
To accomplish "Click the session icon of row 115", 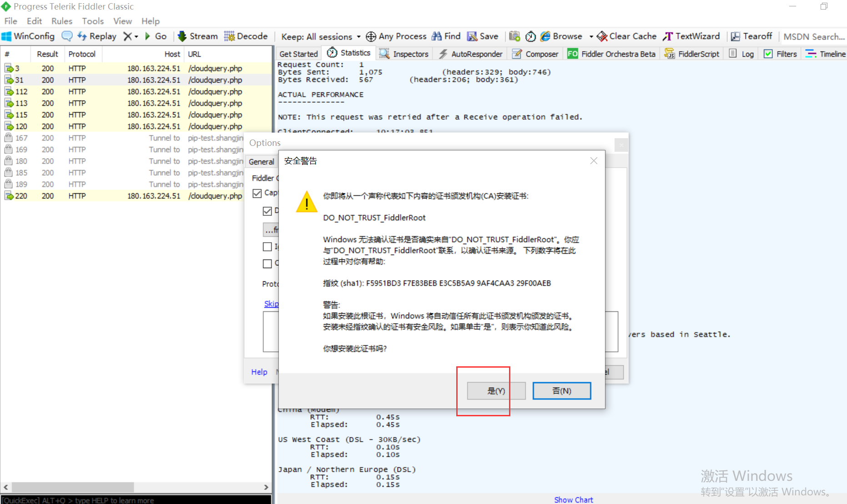I will [9, 115].
